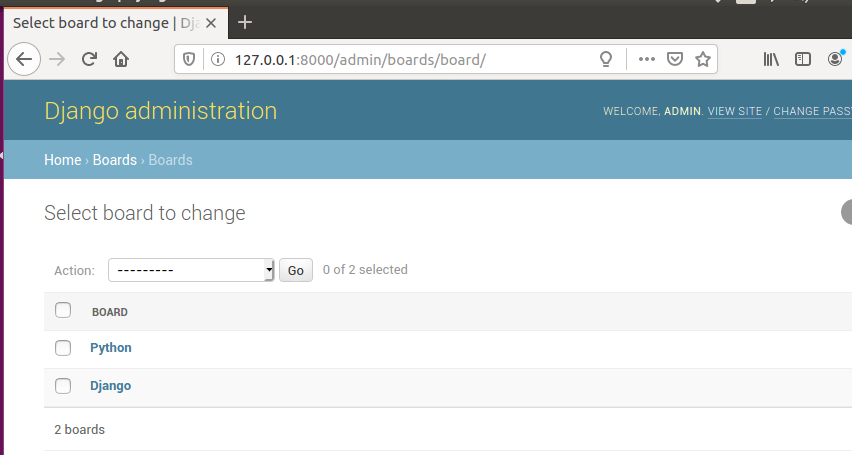The width and height of the screenshot is (852, 455).
Task: Sort by BOARD column header
Action: (x=110, y=312)
